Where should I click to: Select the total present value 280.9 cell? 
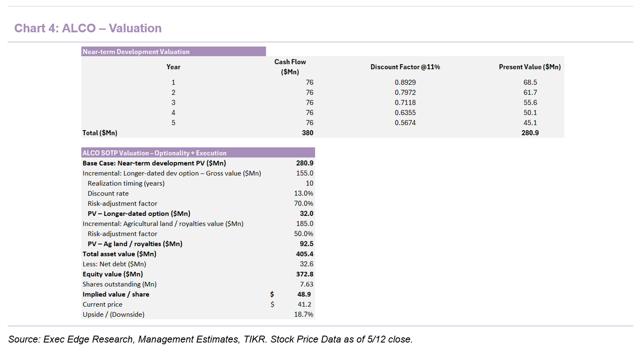click(x=530, y=133)
